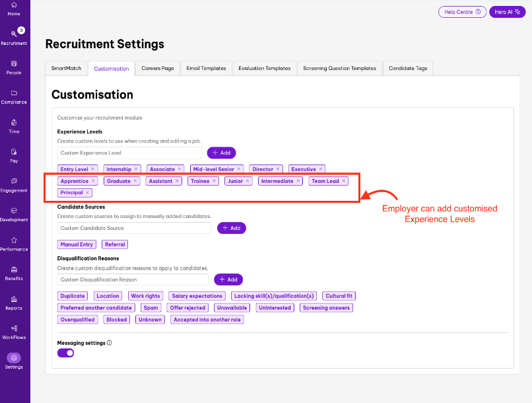The image size is (532, 403).
Task: Select the Unavailable reason tag
Action: point(232,308)
